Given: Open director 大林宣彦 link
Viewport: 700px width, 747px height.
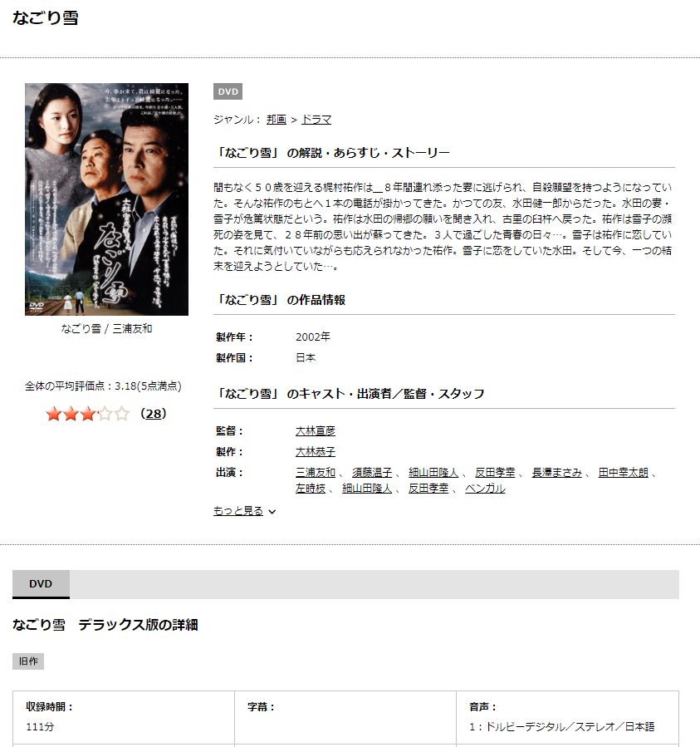Looking at the screenshot, I should 316,430.
